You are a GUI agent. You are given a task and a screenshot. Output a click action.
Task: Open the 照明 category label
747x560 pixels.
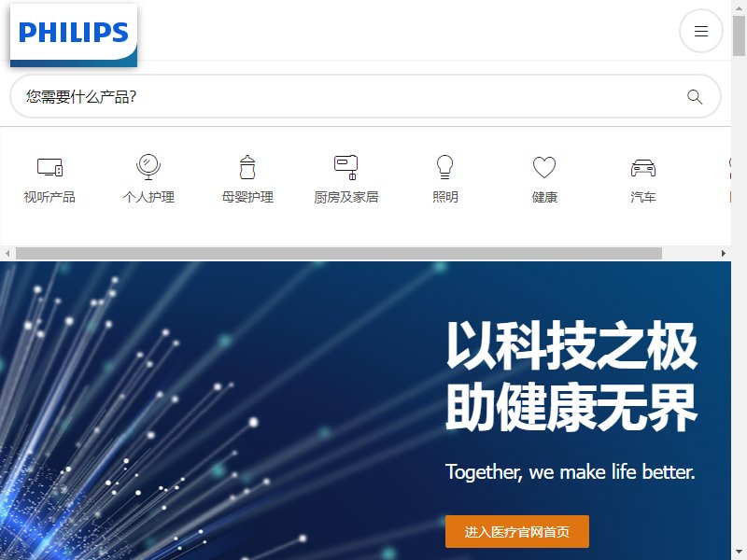pyautogui.click(x=445, y=197)
